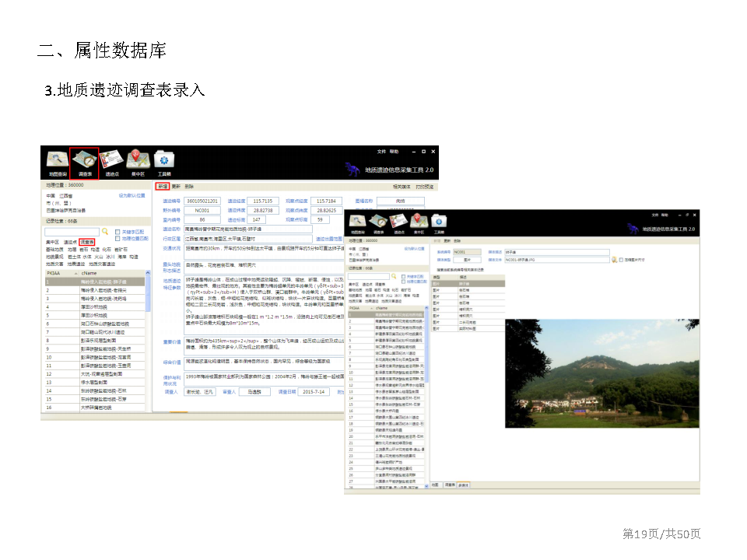The height and width of the screenshot is (560, 747).
Task: Click 媒体文件 field with NC001 JPG name
Action: click(557, 260)
